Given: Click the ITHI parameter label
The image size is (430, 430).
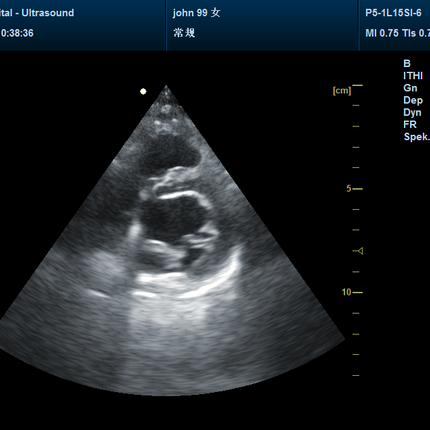Looking at the screenshot, I should 413,76.
